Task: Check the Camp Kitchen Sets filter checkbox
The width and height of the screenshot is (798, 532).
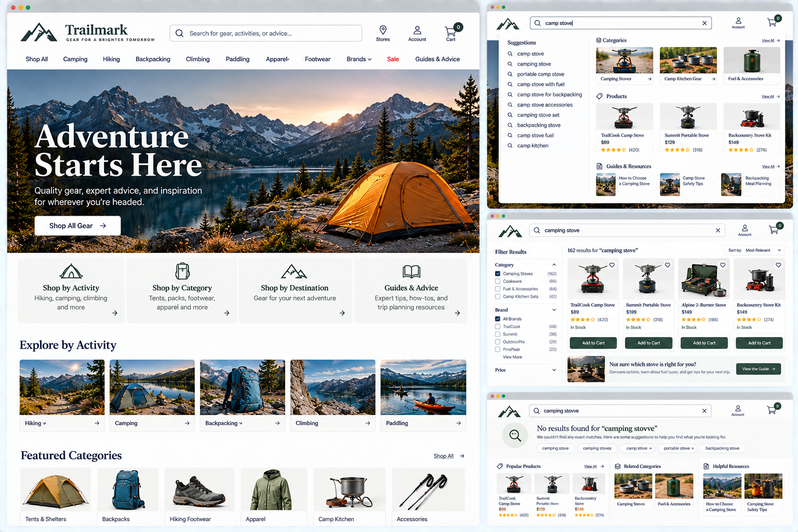Action: 498,297
